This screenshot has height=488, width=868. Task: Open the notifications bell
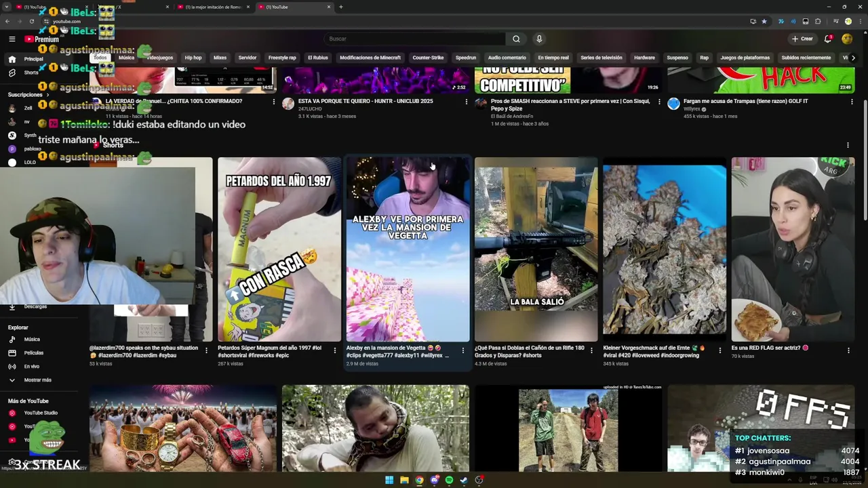click(x=827, y=39)
